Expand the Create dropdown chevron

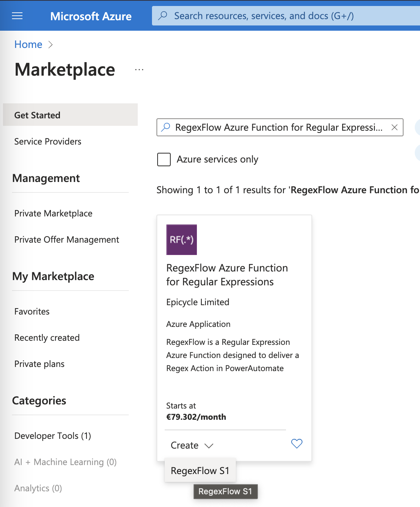pos(209,446)
